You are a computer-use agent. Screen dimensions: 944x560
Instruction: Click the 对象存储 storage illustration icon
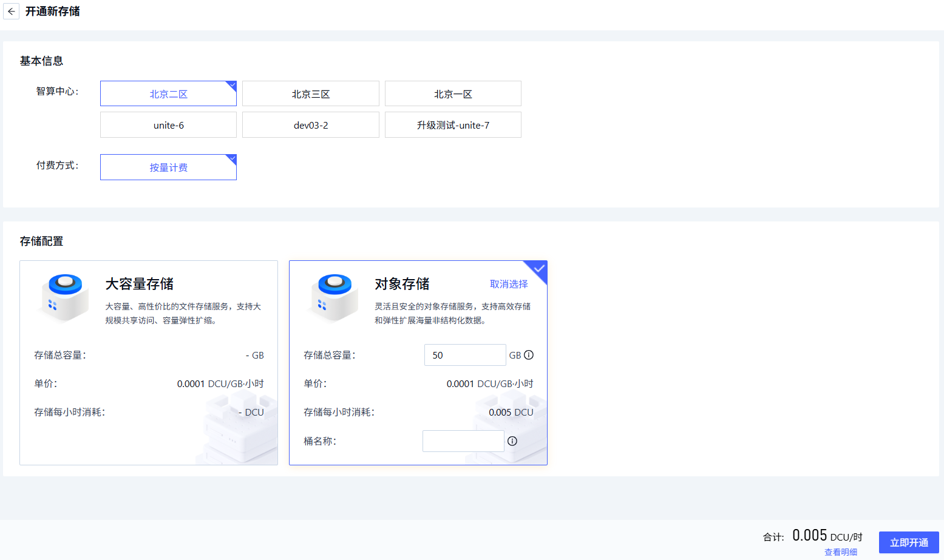tap(334, 297)
